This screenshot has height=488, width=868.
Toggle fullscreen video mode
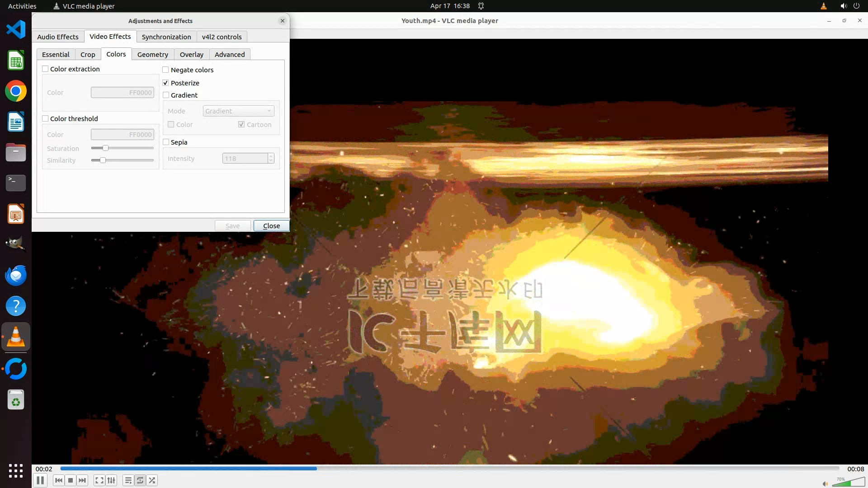99,480
